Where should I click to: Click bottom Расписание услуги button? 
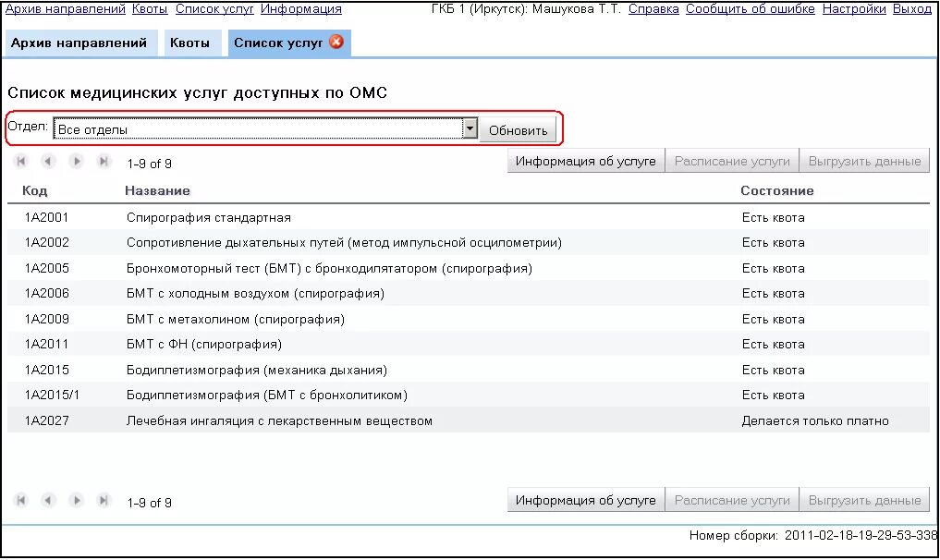(x=732, y=500)
